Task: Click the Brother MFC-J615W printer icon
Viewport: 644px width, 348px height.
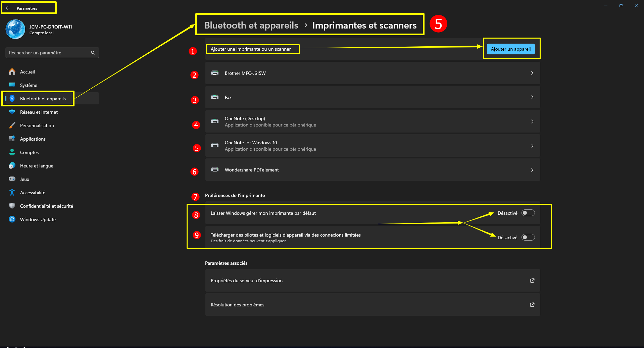Action: [x=215, y=73]
